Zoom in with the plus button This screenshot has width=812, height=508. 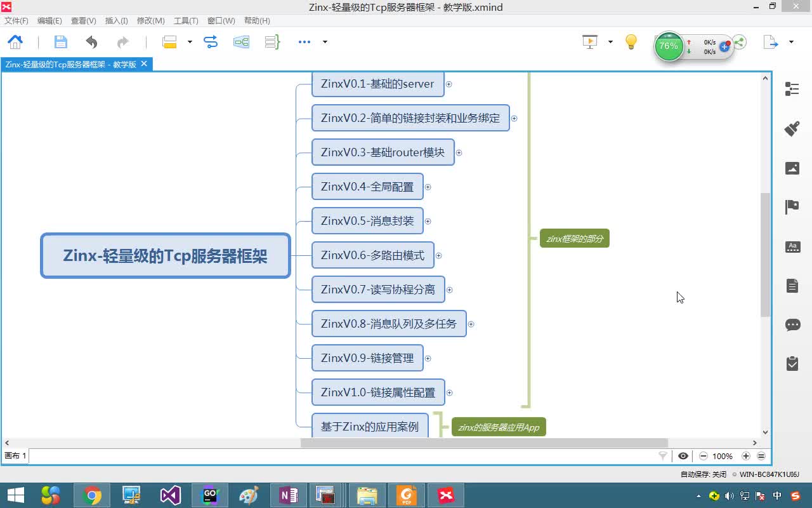point(746,456)
